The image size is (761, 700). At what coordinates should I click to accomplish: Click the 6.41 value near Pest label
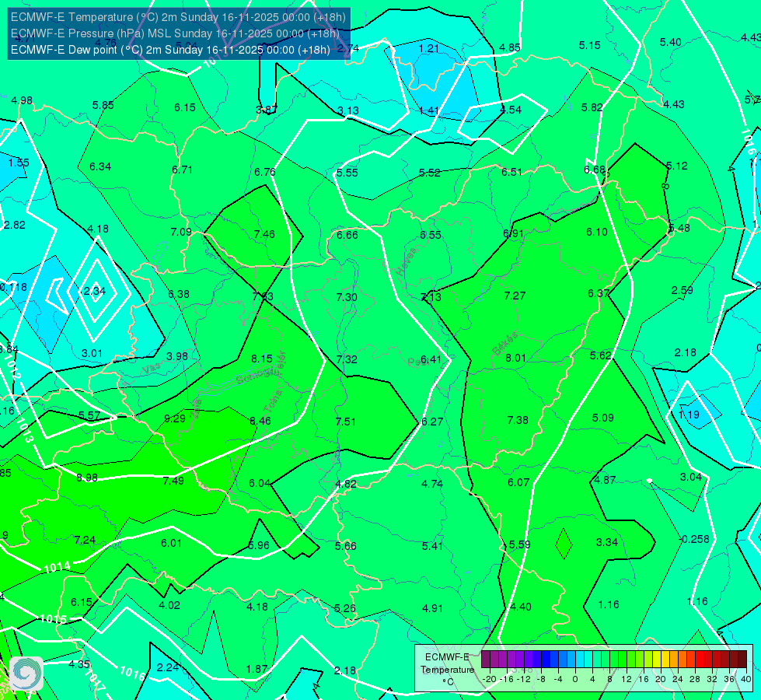[x=431, y=359]
